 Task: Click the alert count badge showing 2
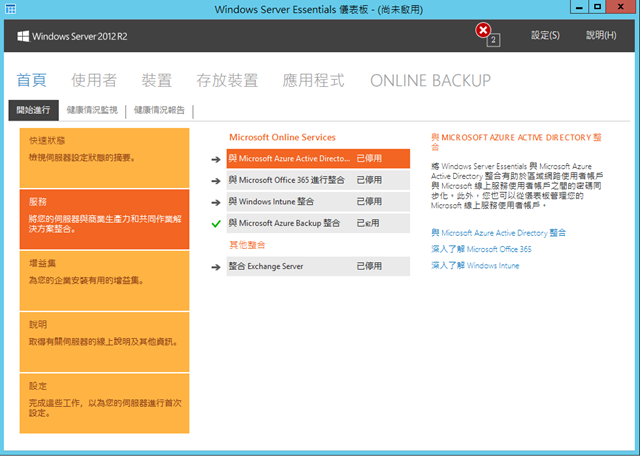click(x=493, y=40)
